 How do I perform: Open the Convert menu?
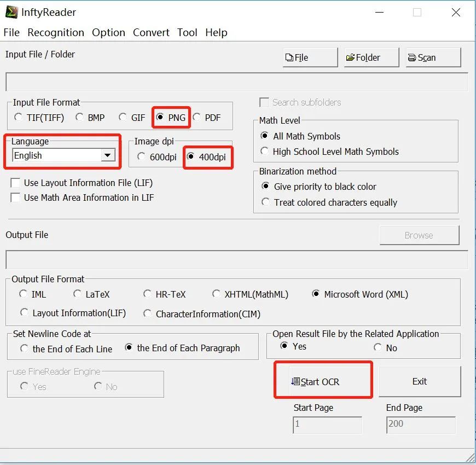151,32
